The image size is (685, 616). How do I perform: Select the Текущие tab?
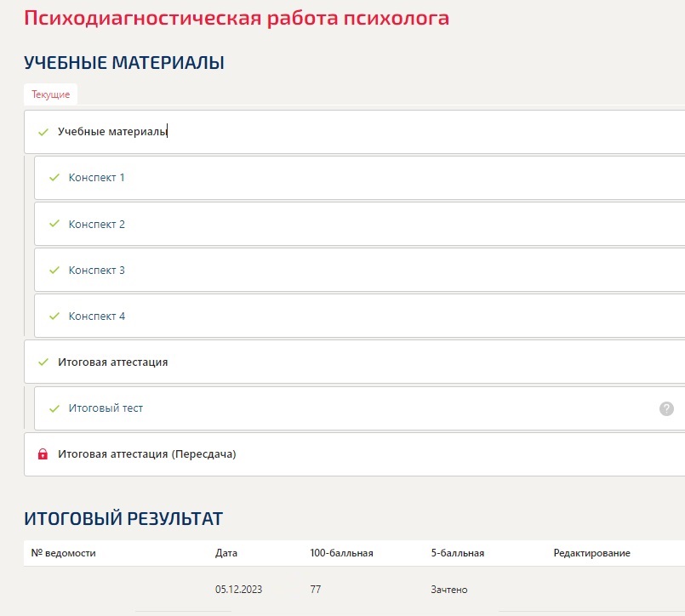tap(51, 94)
